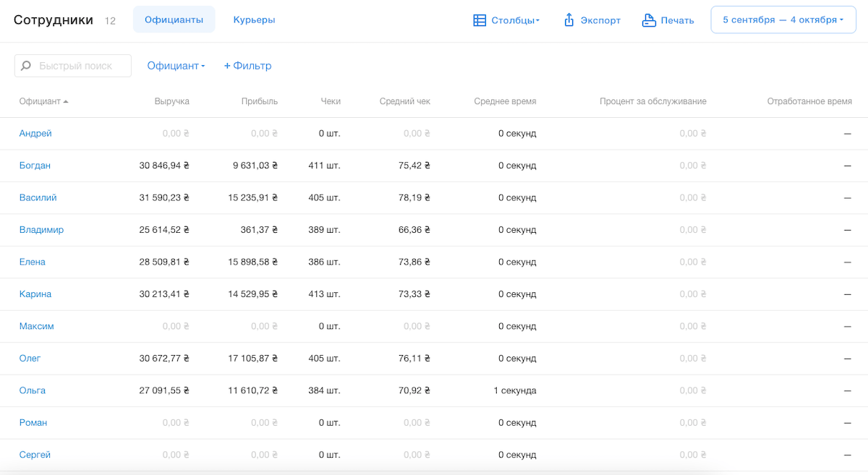Sort by Средний чек column header
Viewport: 868px width, 475px height.
[404, 102]
